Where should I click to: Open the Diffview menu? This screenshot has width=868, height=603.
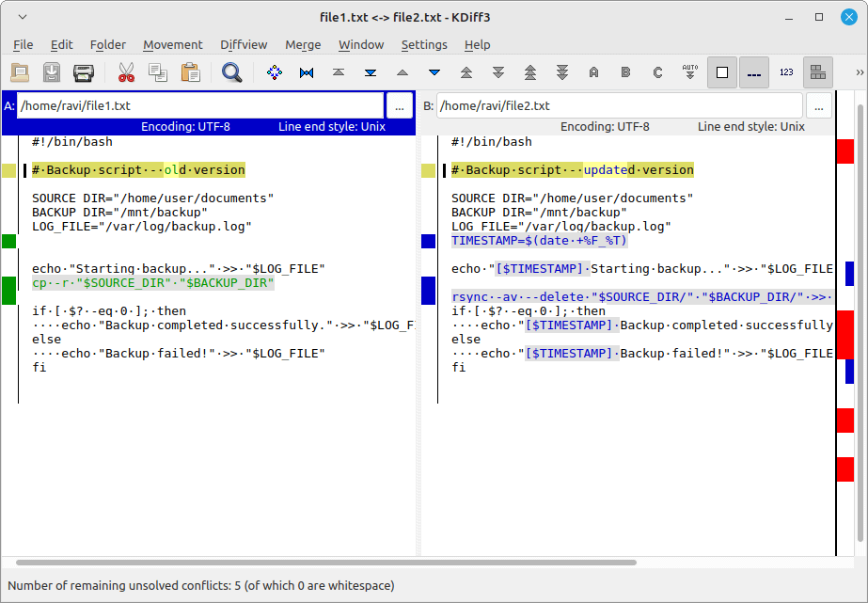point(244,44)
